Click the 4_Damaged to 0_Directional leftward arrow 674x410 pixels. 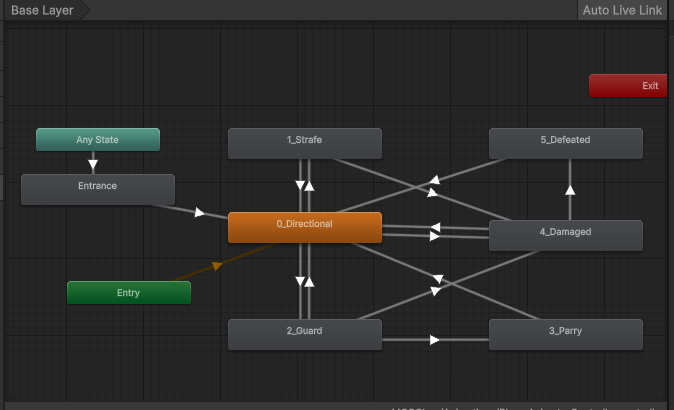click(x=435, y=226)
